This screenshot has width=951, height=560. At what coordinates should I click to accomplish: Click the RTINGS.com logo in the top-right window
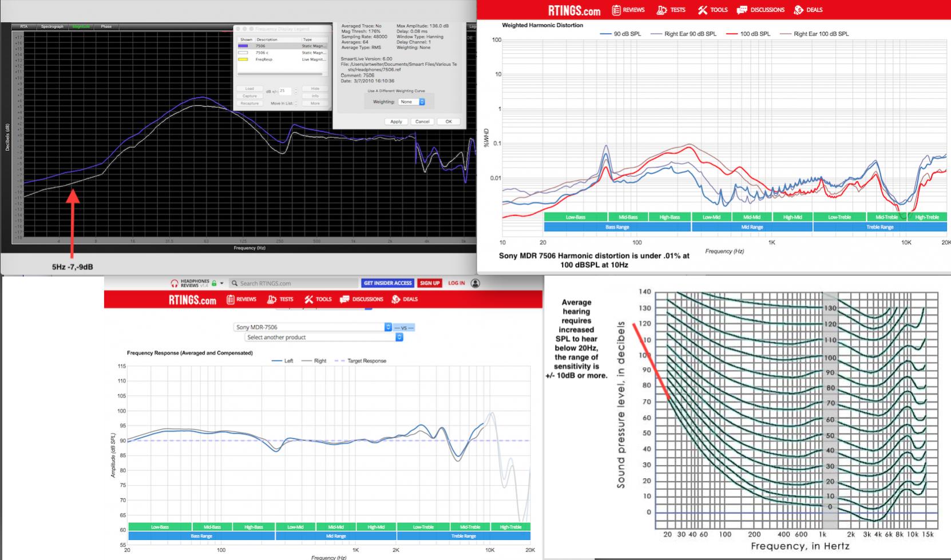tap(574, 10)
